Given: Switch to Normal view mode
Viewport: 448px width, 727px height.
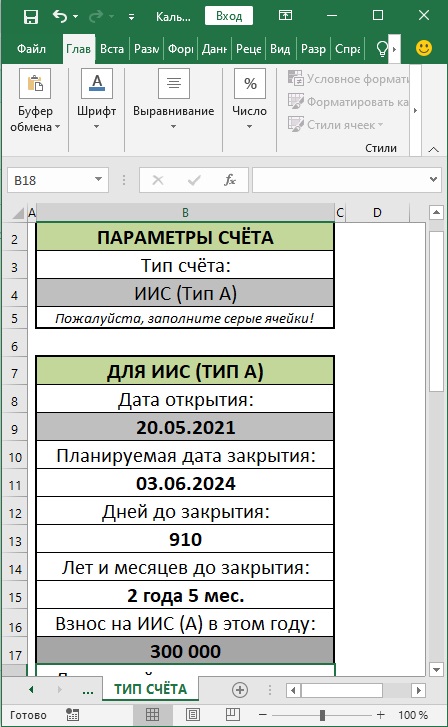Looking at the screenshot, I should click(x=153, y=714).
